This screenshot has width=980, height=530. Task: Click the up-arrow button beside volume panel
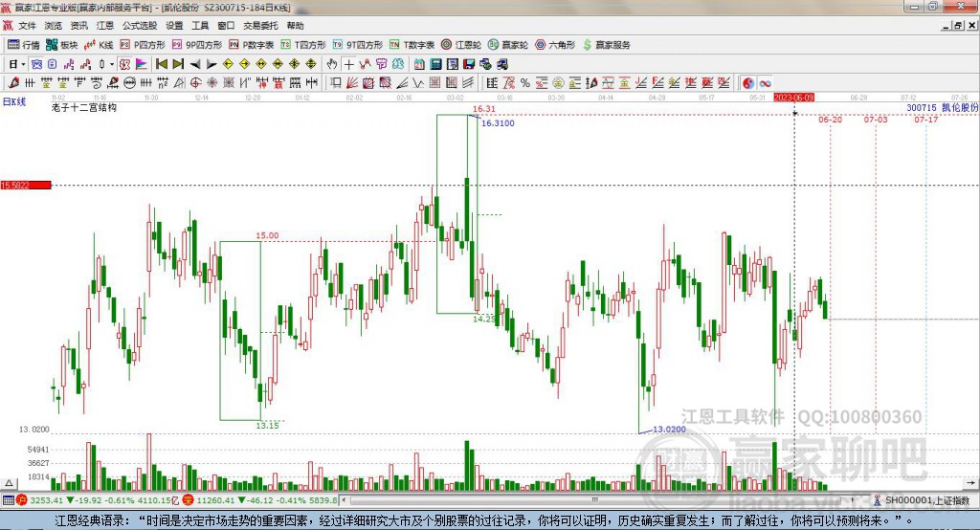(x=10, y=483)
